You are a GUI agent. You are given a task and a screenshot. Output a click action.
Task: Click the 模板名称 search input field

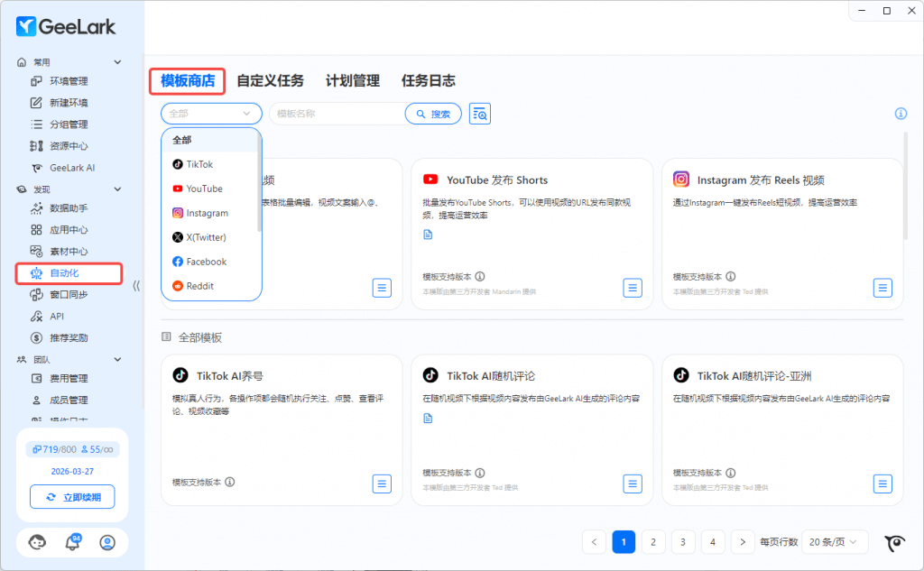[x=336, y=114]
